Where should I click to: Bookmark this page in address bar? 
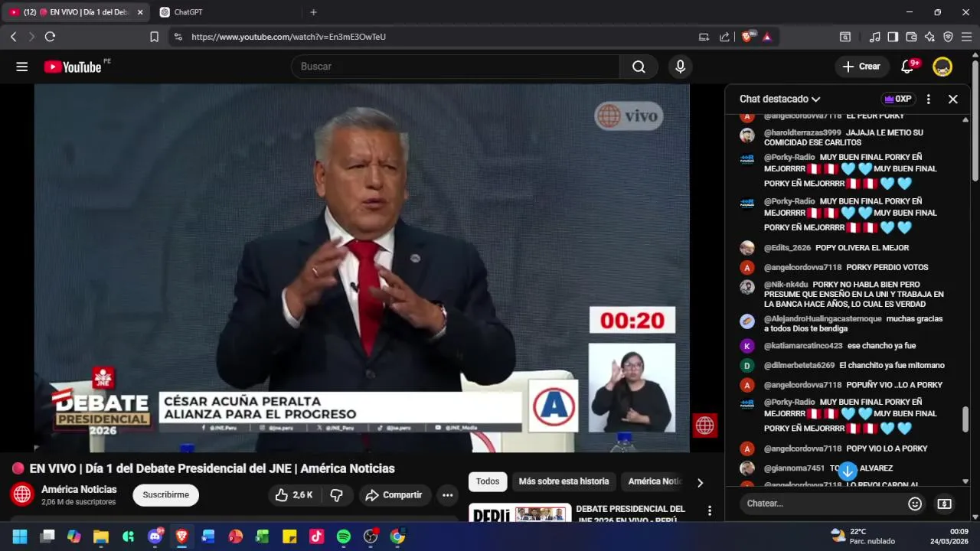pyautogui.click(x=154, y=37)
